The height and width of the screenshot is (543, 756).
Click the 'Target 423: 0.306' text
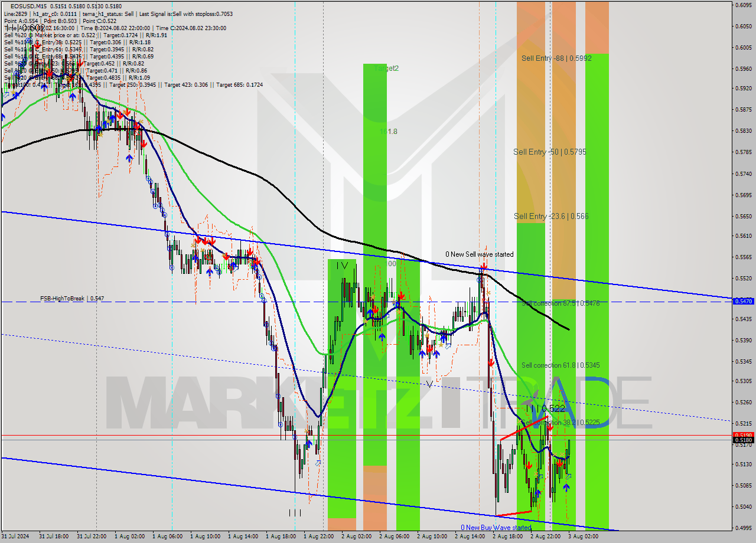pyautogui.click(x=188, y=85)
